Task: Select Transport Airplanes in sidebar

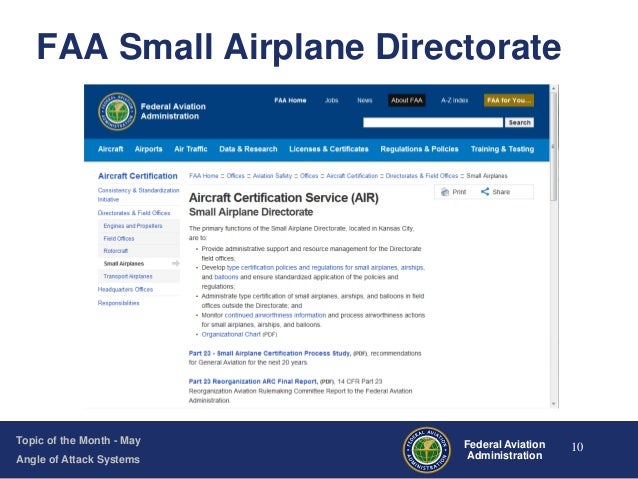Action: pyautogui.click(x=128, y=276)
